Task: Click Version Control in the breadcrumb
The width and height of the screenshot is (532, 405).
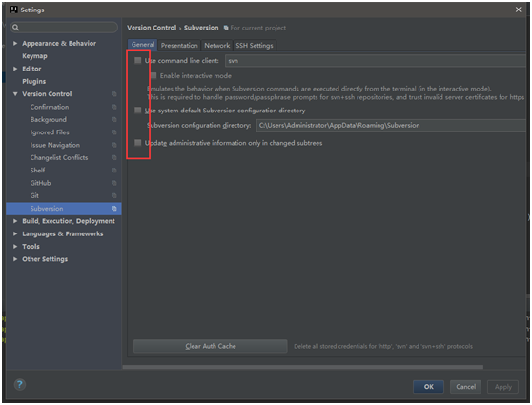Action: (x=152, y=28)
